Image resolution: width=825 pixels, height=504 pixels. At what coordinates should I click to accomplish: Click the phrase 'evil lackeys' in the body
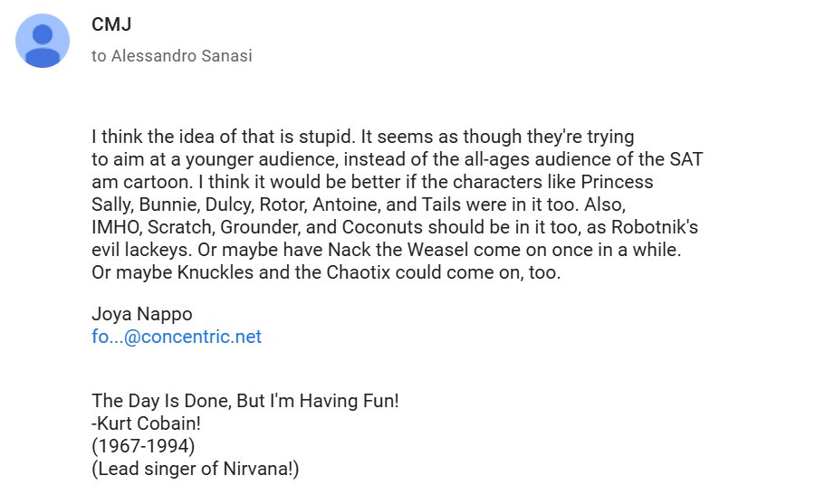(x=140, y=250)
